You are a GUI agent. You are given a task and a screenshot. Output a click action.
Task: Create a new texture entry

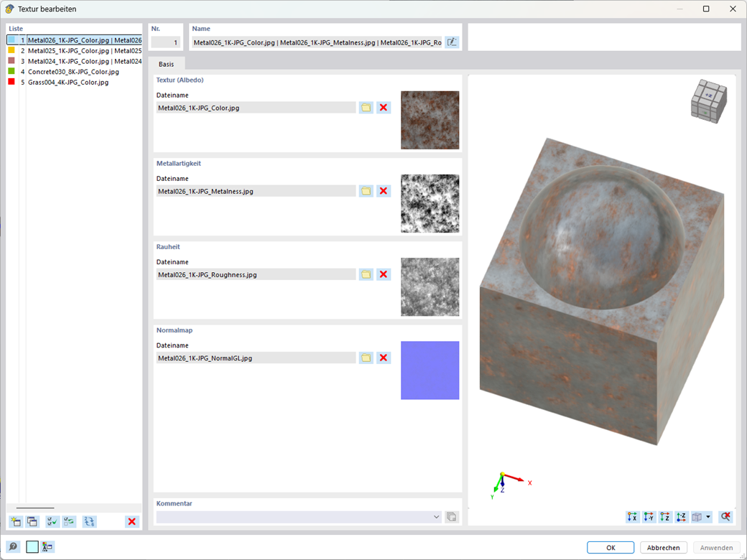click(15, 522)
